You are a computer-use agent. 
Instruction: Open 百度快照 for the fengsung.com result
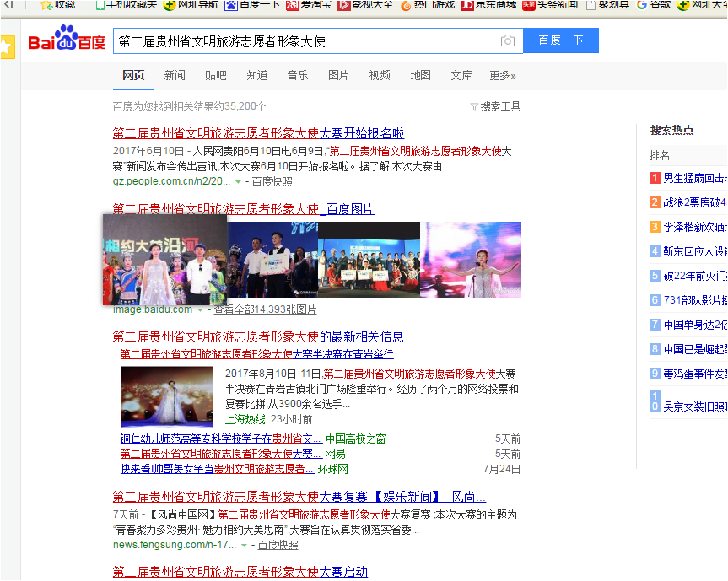point(278,545)
